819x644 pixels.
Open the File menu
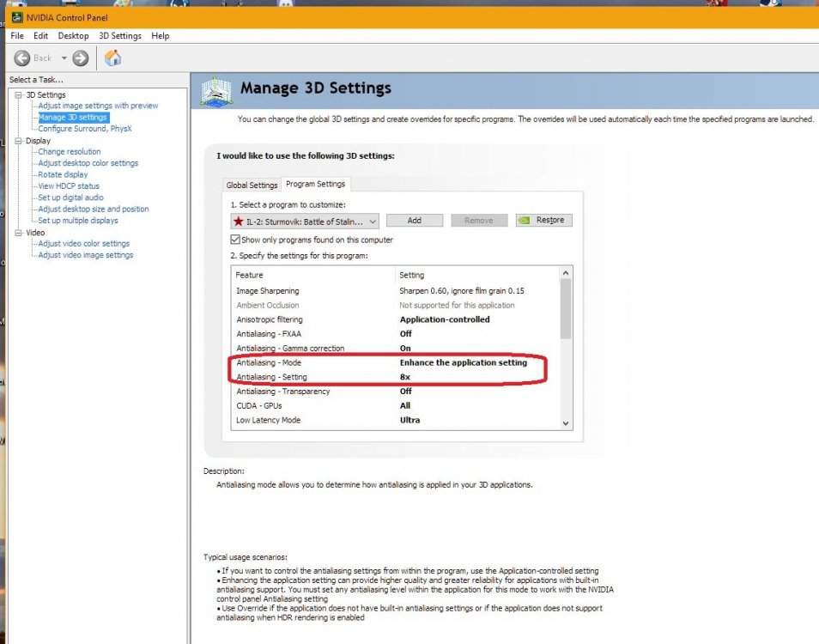click(17, 35)
